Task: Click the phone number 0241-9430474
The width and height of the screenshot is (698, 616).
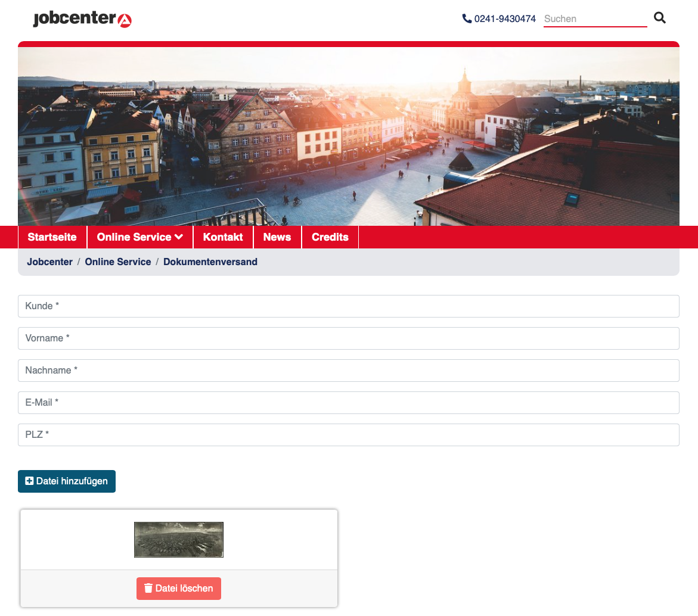Action: click(499, 18)
